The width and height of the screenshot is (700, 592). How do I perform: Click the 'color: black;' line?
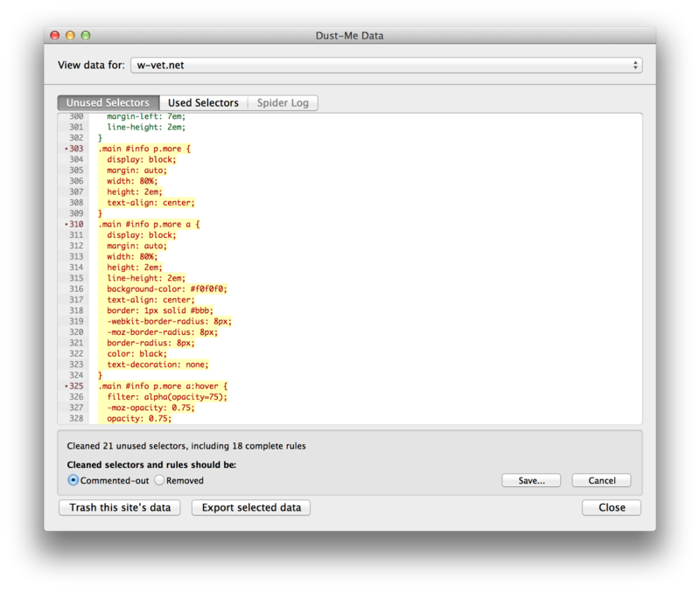pos(136,353)
